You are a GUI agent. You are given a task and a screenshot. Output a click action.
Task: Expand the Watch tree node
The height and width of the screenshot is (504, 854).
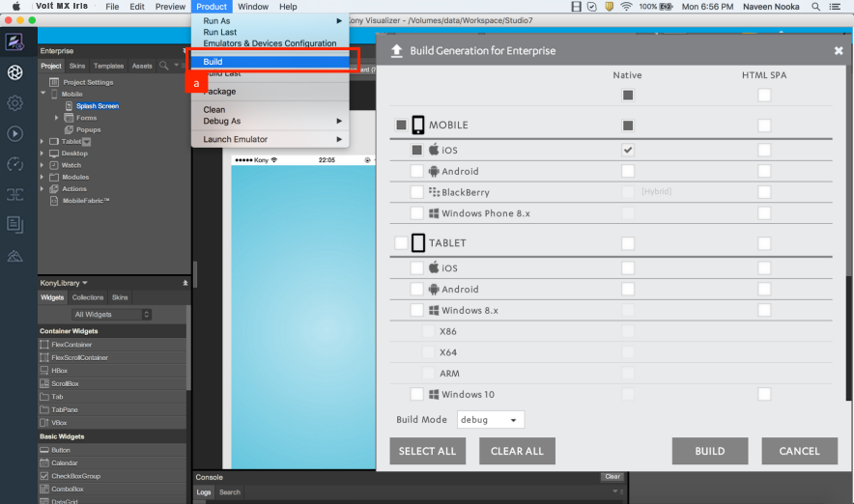pos(43,165)
